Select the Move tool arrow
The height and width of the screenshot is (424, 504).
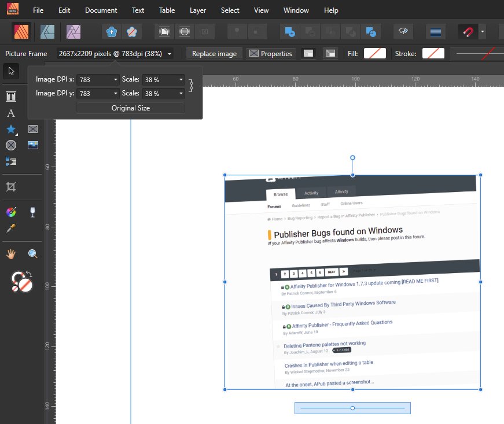(x=11, y=71)
